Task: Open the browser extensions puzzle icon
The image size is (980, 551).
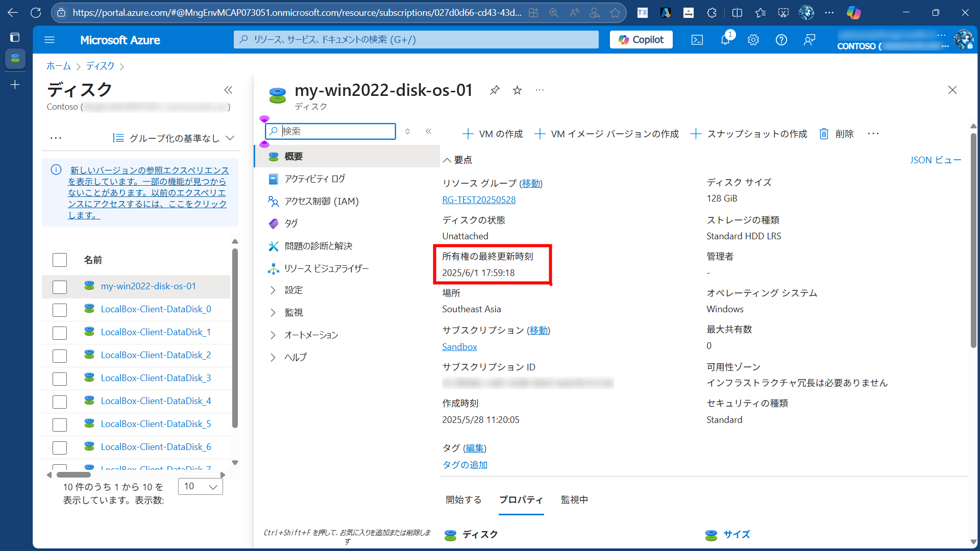Action: [x=712, y=13]
